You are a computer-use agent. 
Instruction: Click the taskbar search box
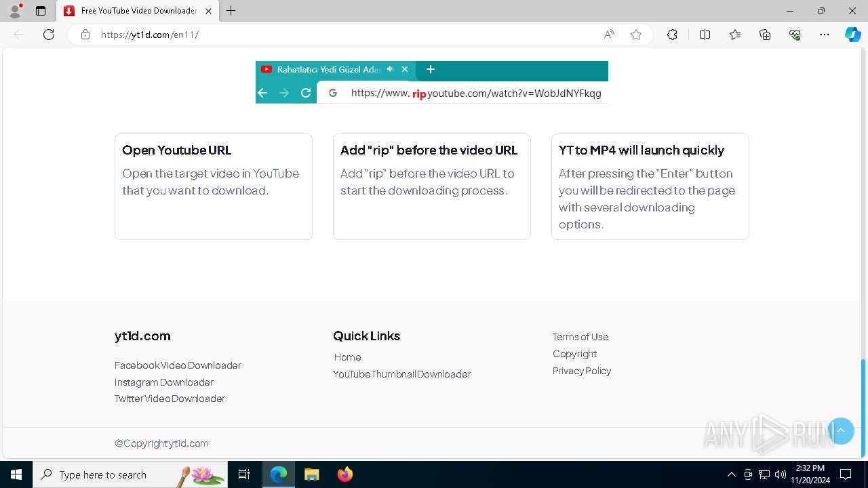[130, 474]
